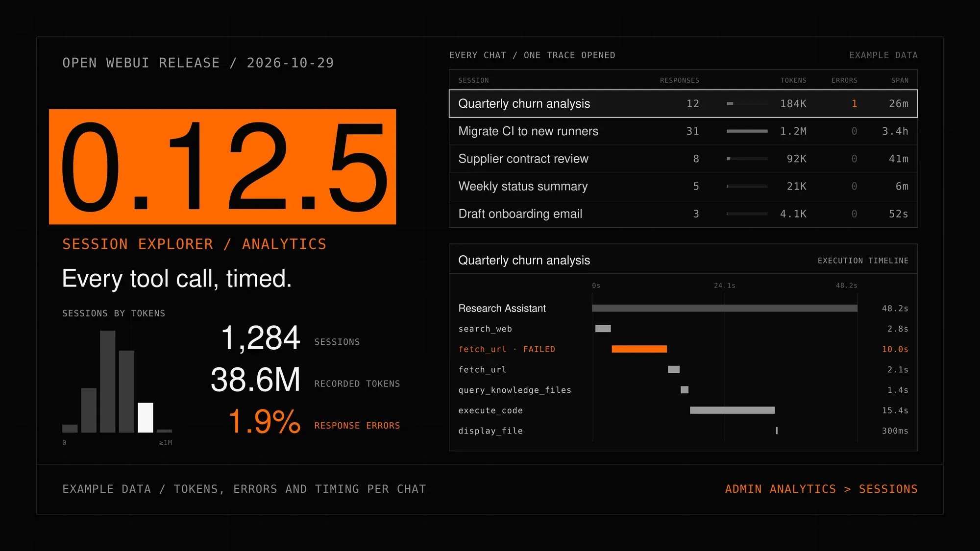Click the 38.6M recorded tokens figure
This screenshot has width=980, height=551.
[255, 380]
